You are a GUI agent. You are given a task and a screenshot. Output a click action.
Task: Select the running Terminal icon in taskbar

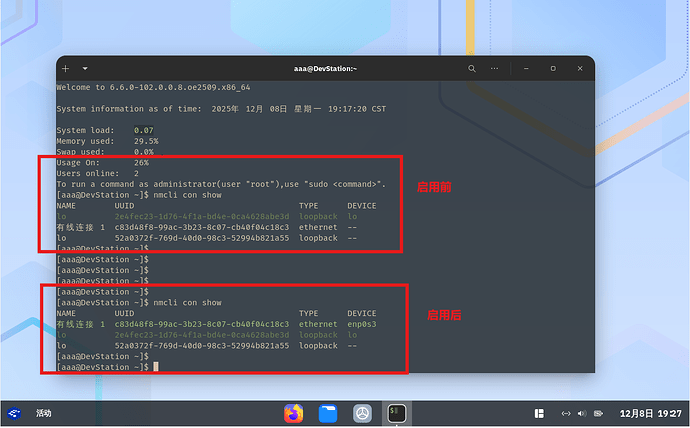coord(397,412)
